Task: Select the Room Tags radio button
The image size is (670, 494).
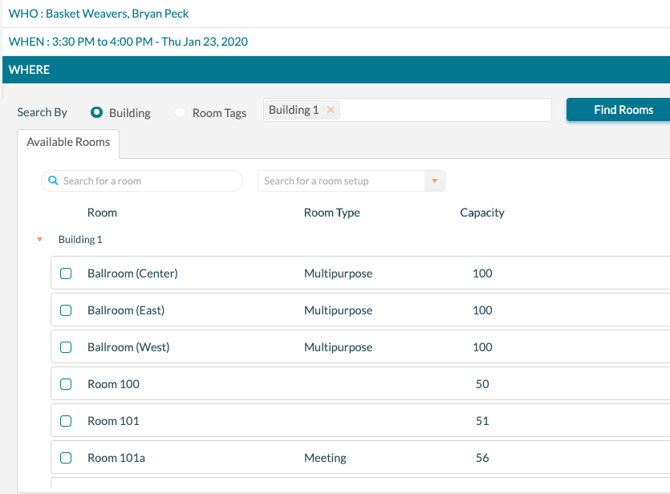Action: click(x=180, y=113)
